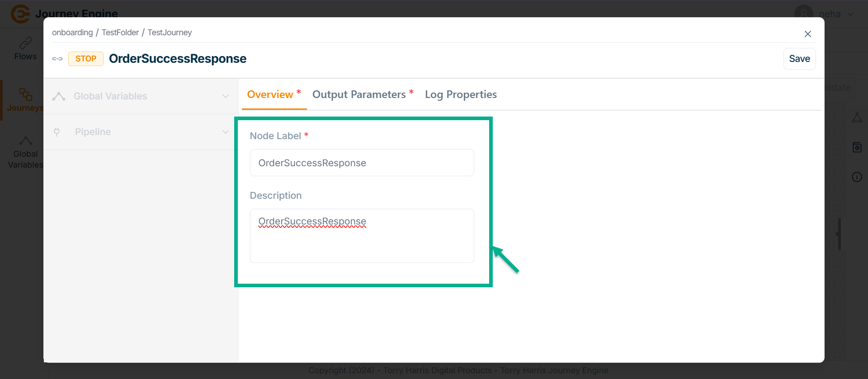Select the Overview tab

tap(270, 94)
